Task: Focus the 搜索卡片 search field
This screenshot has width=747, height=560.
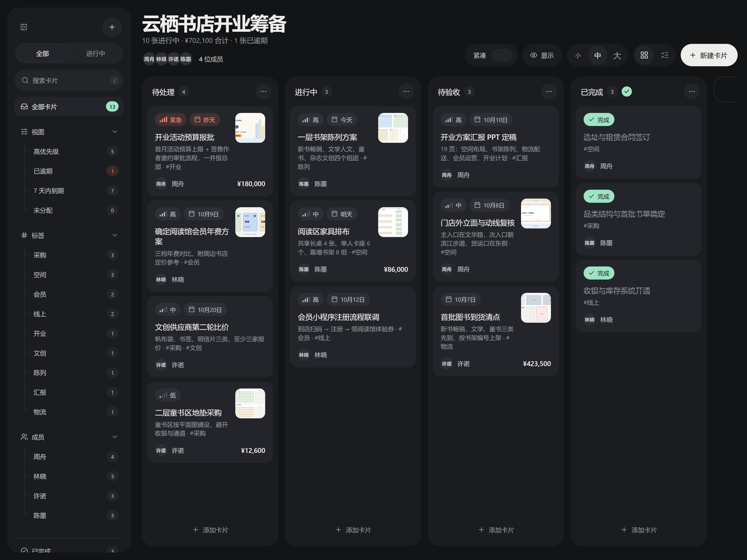Action: click(69, 80)
